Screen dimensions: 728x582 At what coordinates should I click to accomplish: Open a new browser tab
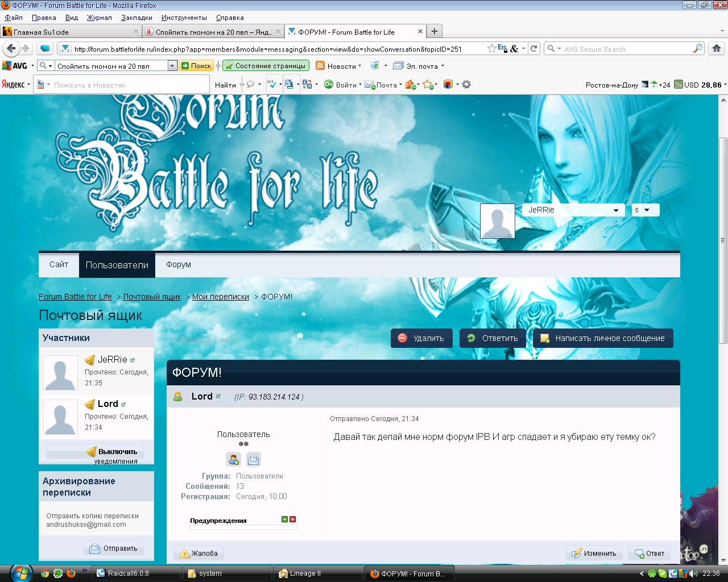pyautogui.click(x=435, y=31)
